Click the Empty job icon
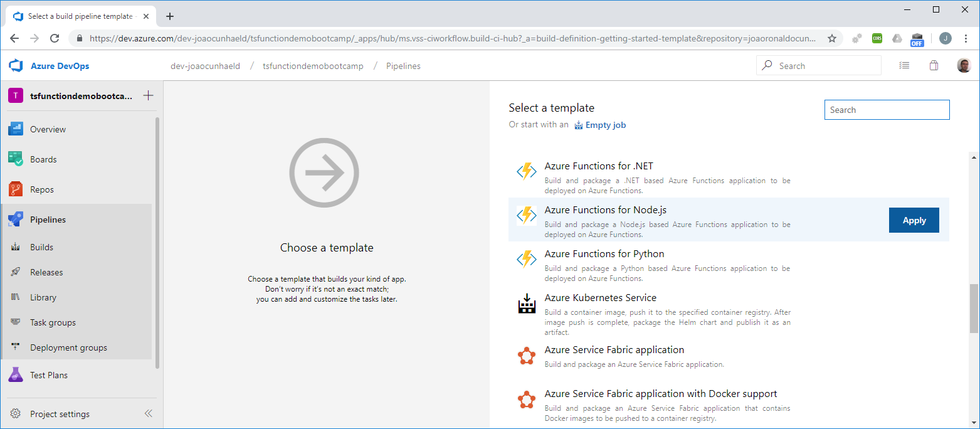 point(579,125)
